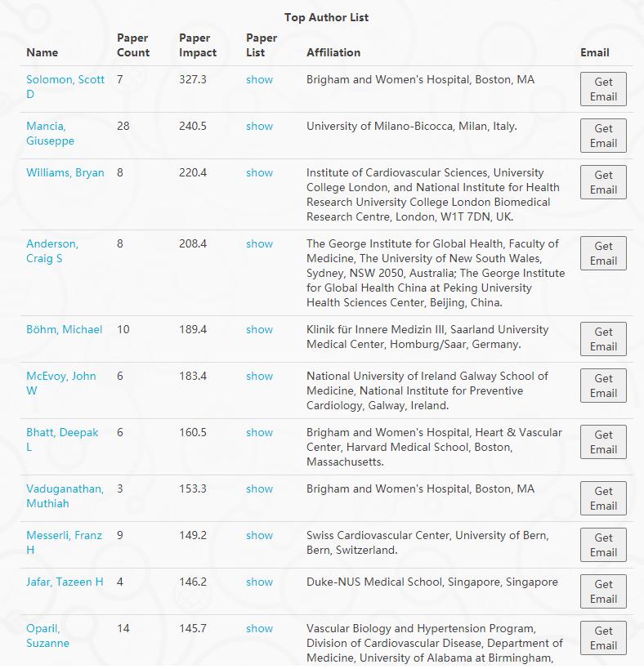This screenshot has width=644, height=669.
Task: Open Böhm, Michael author link
Action: [x=64, y=329]
